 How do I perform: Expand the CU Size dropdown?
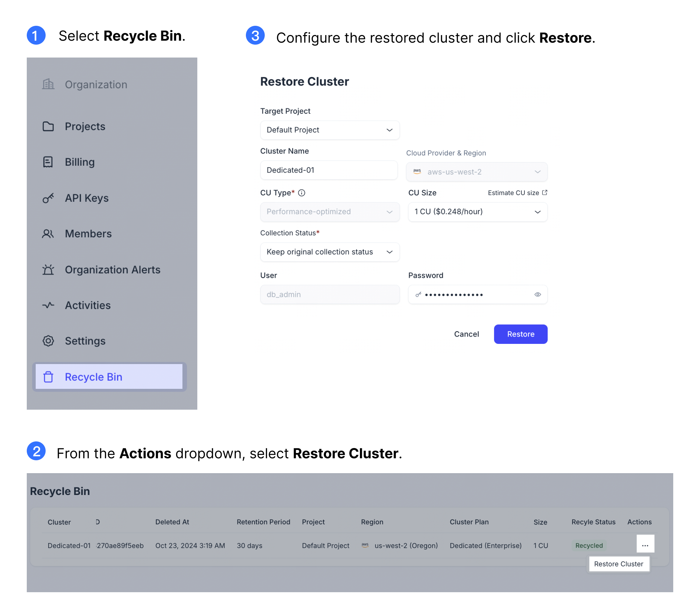477,212
